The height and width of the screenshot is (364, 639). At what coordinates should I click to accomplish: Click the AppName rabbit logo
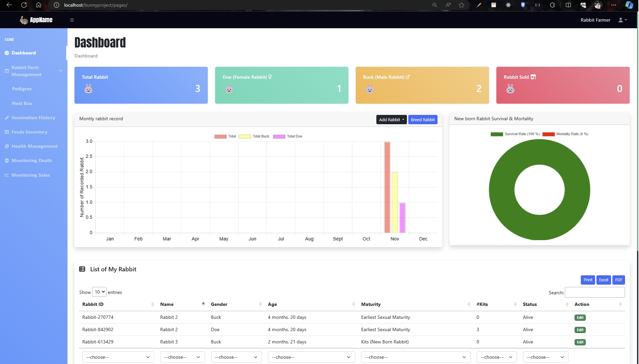click(24, 20)
